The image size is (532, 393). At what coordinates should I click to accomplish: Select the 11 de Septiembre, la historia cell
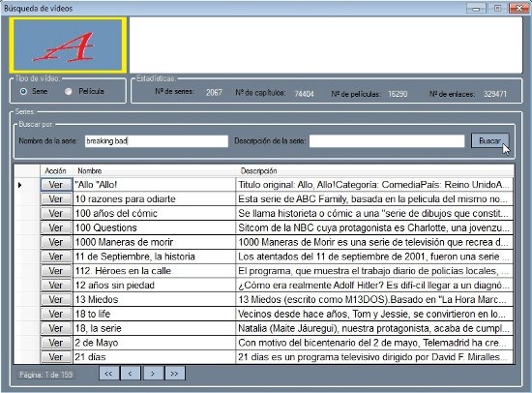click(155, 257)
